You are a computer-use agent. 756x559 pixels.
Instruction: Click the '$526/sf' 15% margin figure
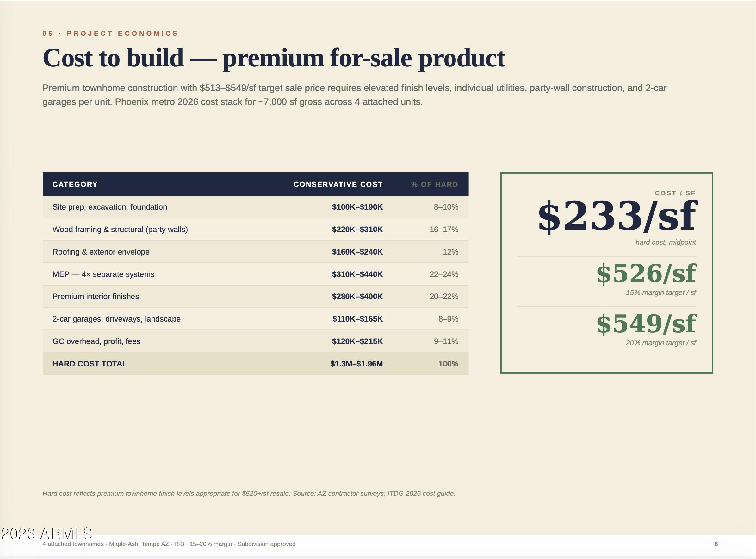click(646, 273)
